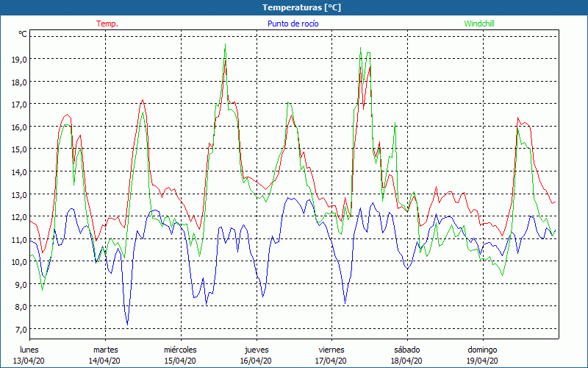Click the 'sábado' day label

click(407, 350)
